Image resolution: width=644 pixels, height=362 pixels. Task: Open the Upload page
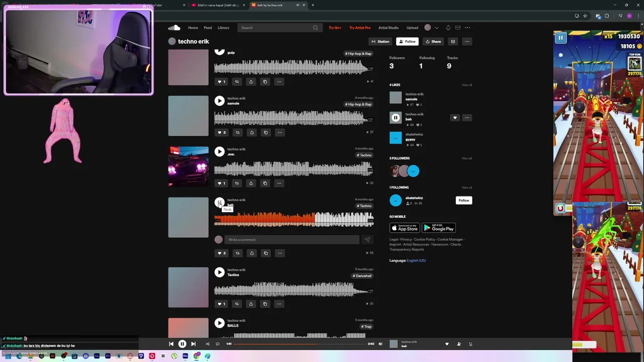point(412,28)
